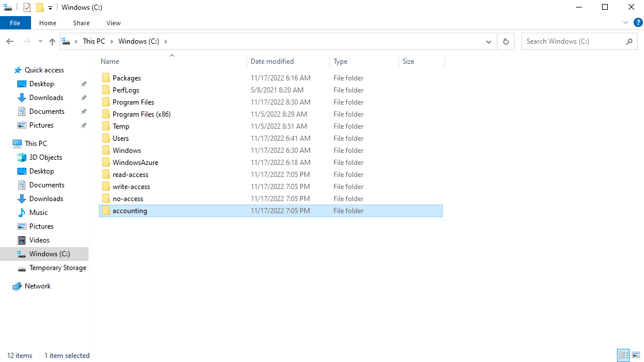Viewport: 644px width, 362px height.
Task: Select the write-access folder name
Action: pyautogui.click(x=131, y=187)
